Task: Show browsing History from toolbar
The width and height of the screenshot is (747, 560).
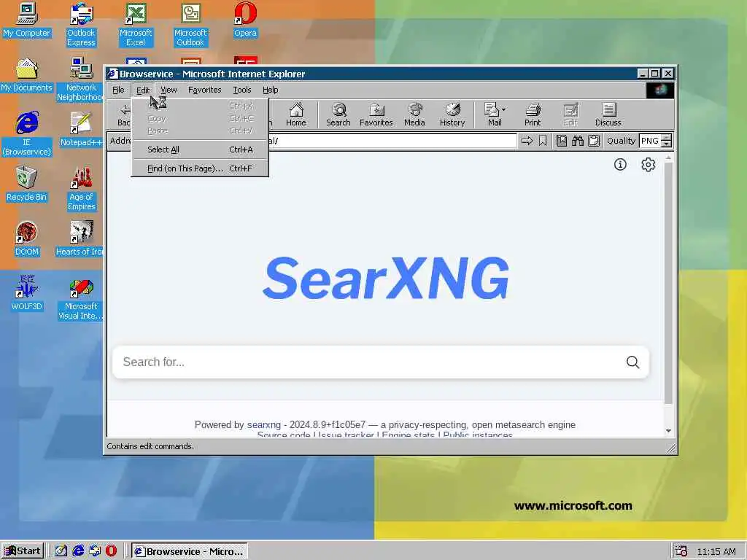Action: pos(452,114)
